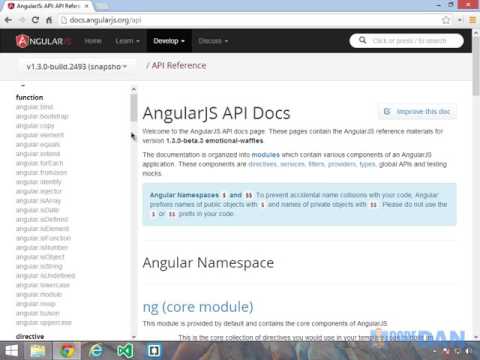The width and height of the screenshot is (480, 360).
Task: Open the Windows Start button
Action: point(11,351)
